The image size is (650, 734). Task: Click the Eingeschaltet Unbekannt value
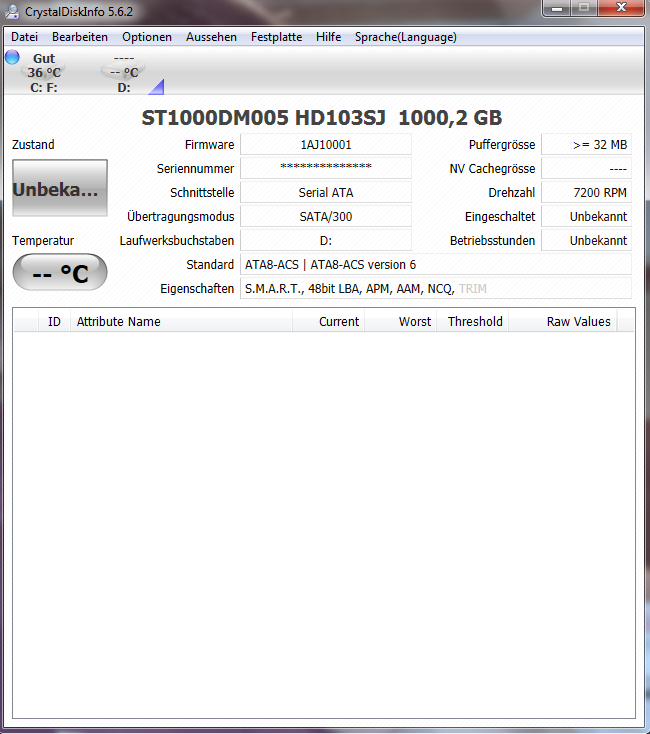point(586,217)
